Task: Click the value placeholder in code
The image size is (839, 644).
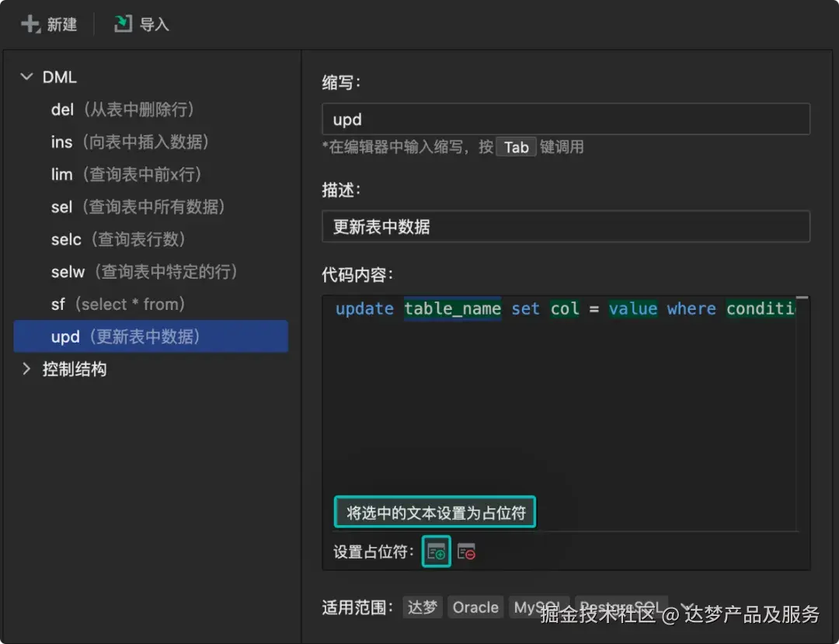Action: (633, 308)
